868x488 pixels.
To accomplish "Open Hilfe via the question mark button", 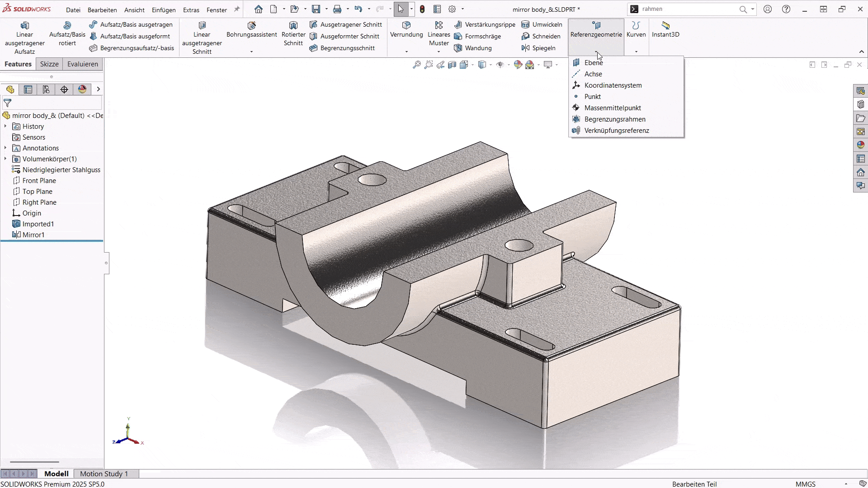I will pyautogui.click(x=786, y=9).
